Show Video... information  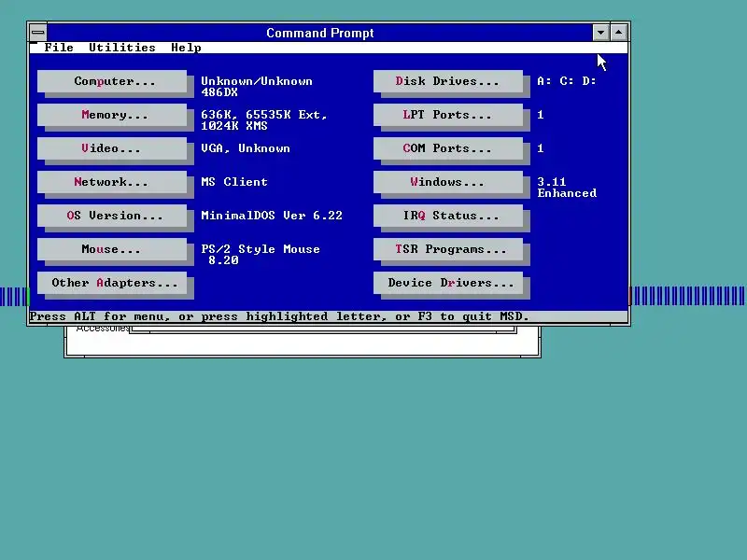click(x=112, y=148)
